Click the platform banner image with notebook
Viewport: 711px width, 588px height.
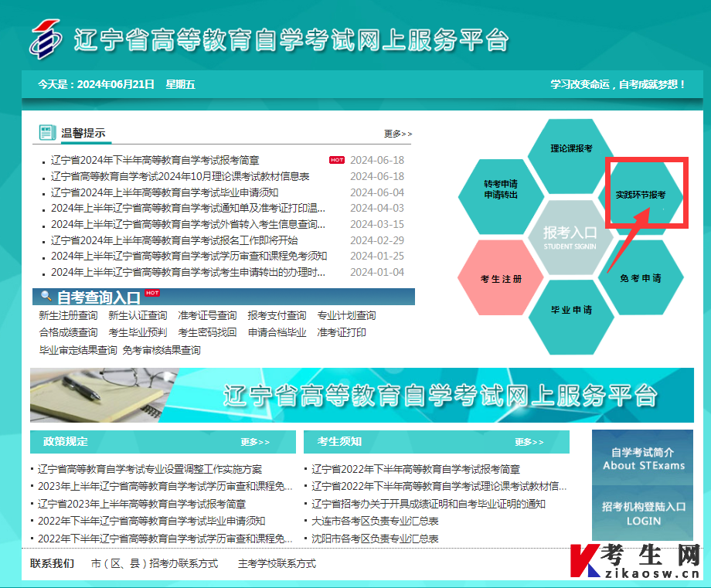[362, 395]
